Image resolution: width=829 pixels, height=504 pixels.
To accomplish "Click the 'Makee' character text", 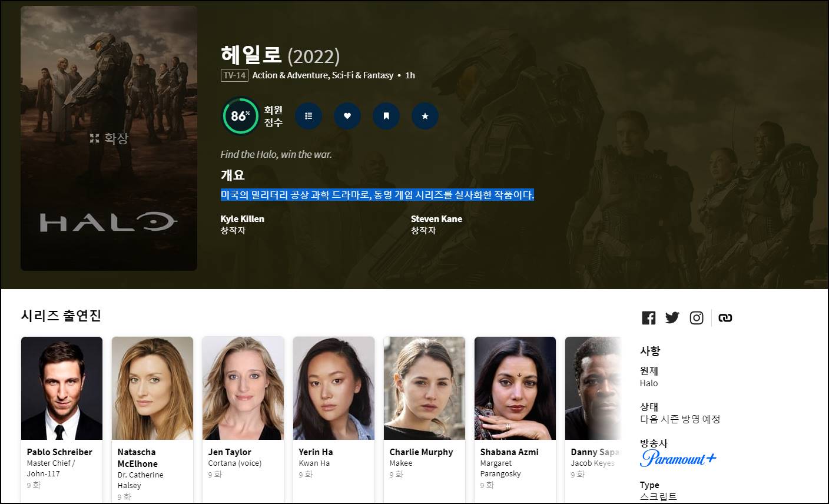I will click(400, 463).
